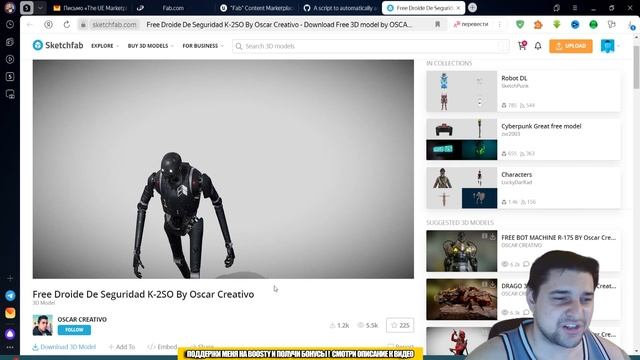Like the model with the 225 star button
Image resolution: width=640 pixels, height=360 pixels.
pos(400,325)
